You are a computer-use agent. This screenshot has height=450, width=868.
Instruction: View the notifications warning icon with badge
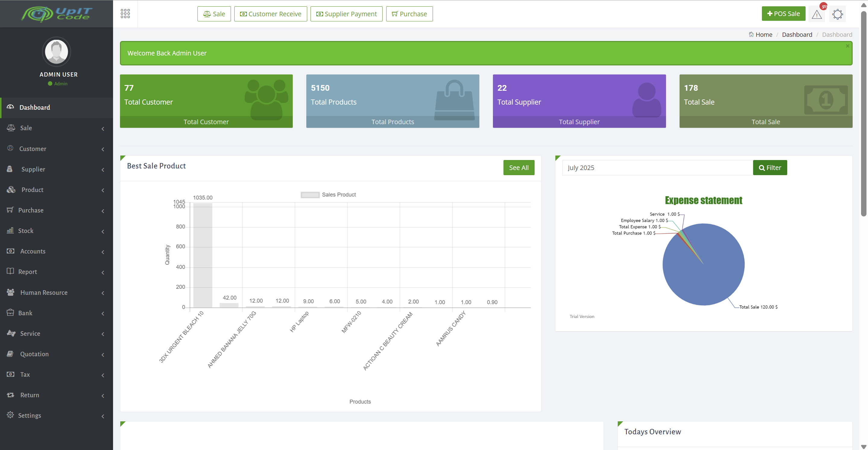coord(817,14)
